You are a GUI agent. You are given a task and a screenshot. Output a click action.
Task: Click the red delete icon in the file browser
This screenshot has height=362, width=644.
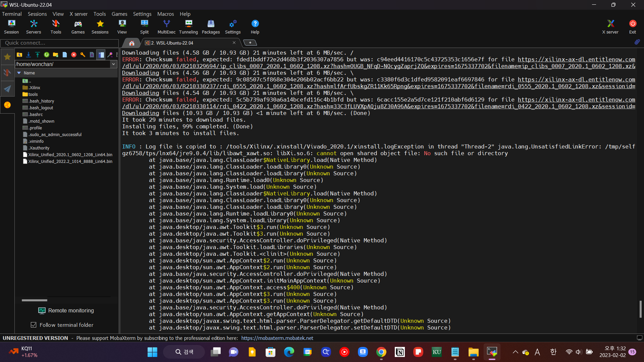point(74,55)
